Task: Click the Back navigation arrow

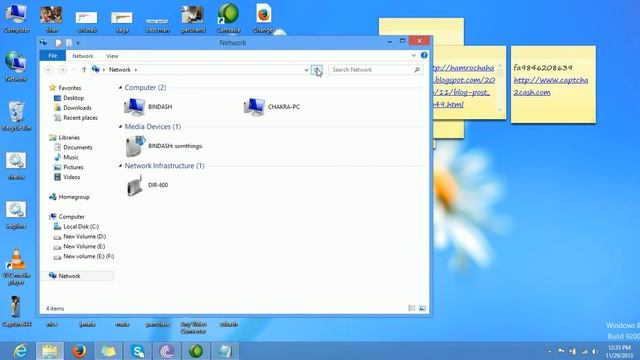Action: 49,70
